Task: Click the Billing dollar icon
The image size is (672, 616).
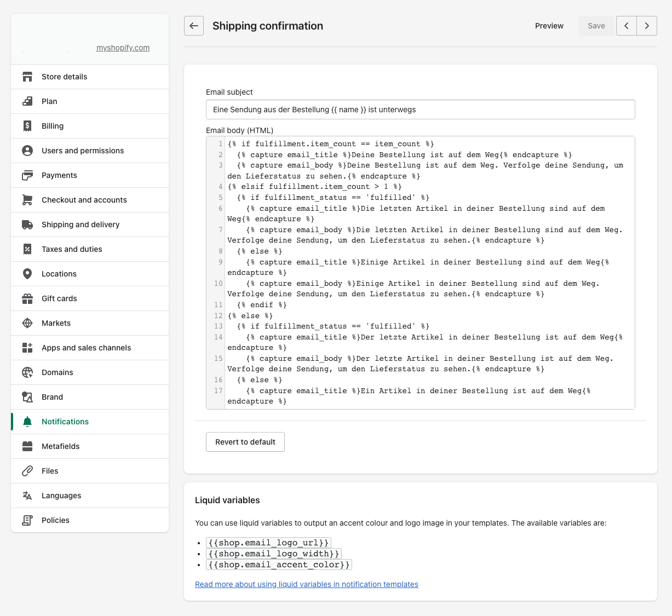Action: (x=27, y=126)
